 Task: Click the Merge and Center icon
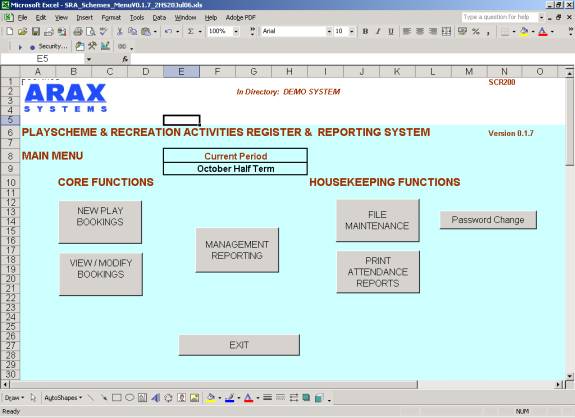point(446,32)
